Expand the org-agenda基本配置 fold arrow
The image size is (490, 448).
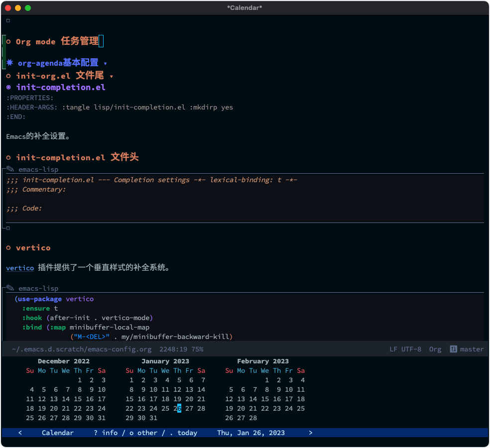click(x=105, y=64)
